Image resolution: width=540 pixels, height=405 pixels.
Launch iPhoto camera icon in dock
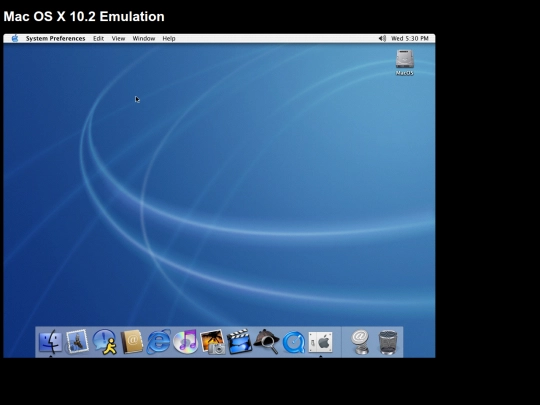[212, 342]
